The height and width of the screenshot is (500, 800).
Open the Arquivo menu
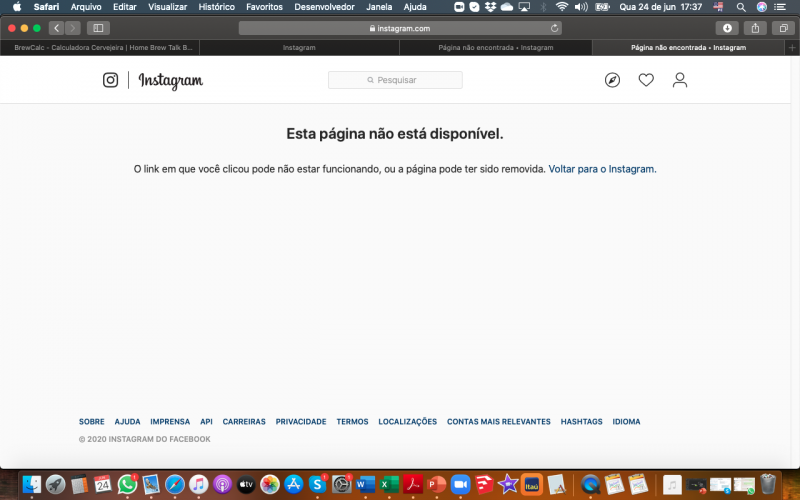[86, 7]
